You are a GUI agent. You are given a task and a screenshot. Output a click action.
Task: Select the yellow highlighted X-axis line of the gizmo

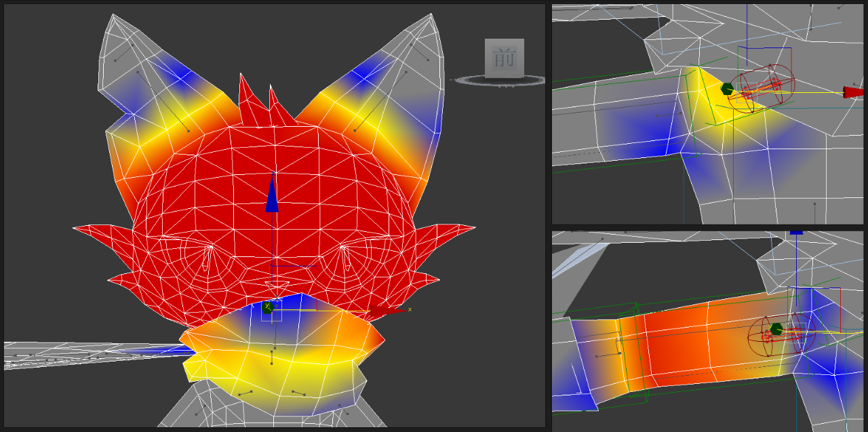tap(321, 311)
